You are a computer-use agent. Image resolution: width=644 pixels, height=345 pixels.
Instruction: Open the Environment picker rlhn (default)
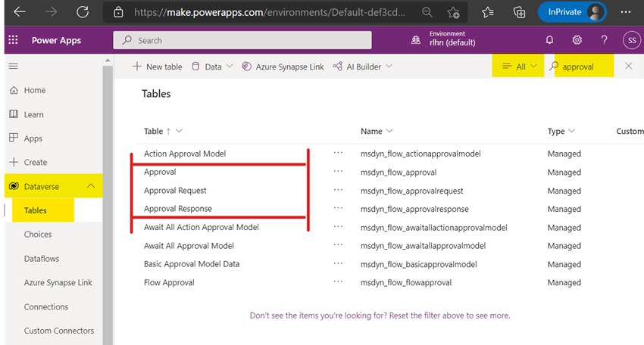pyautogui.click(x=443, y=39)
